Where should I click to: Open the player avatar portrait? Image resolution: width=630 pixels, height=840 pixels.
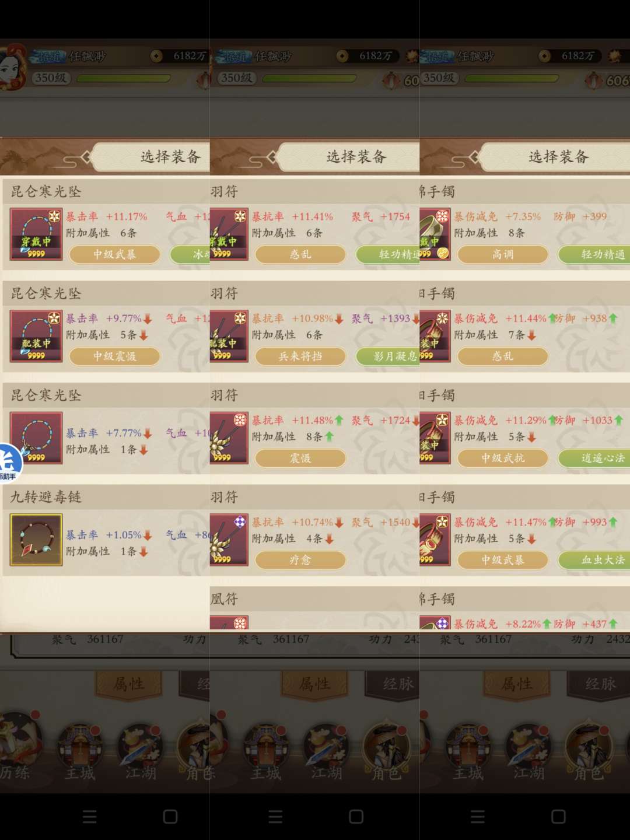tap(13, 67)
